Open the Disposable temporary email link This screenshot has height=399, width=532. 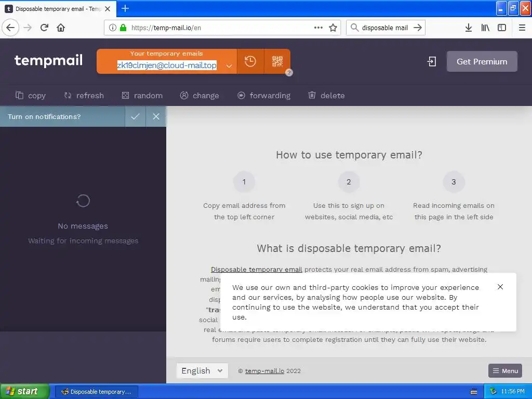257,270
